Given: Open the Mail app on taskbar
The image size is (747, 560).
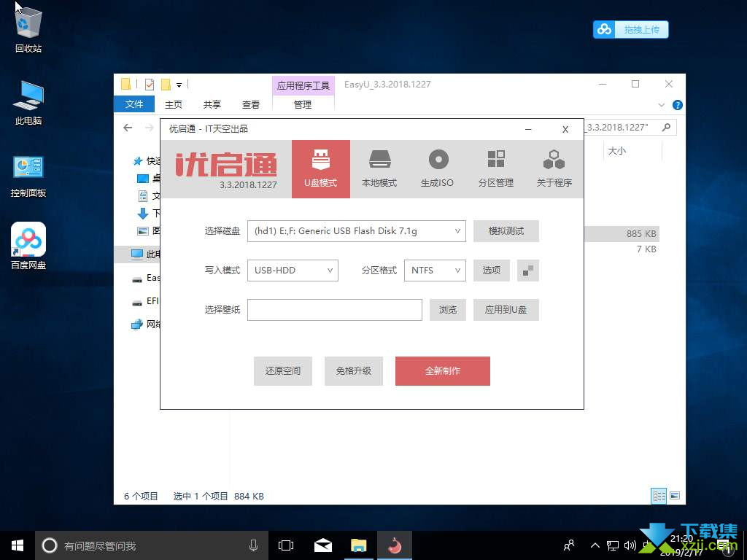Looking at the screenshot, I should point(322,545).
